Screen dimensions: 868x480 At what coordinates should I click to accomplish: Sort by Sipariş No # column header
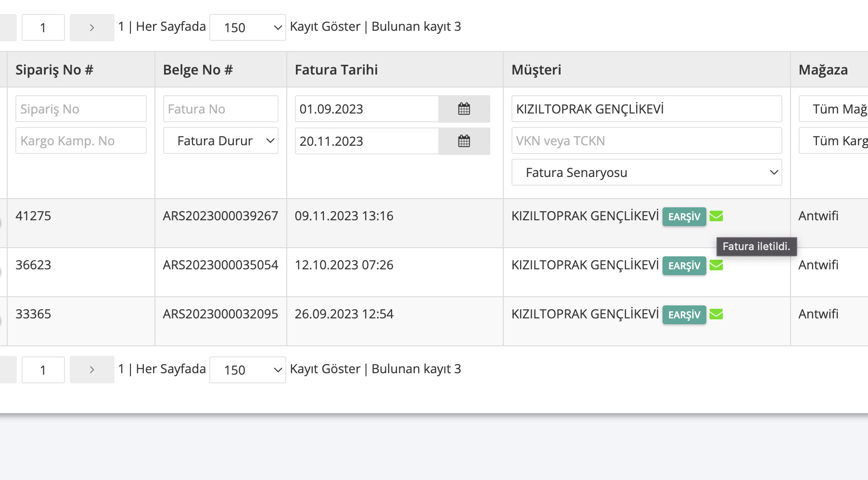(x=54, y=70)
